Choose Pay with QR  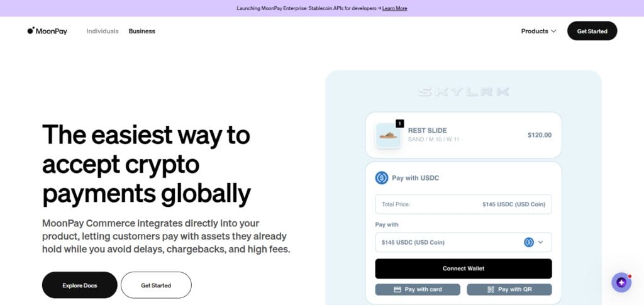click(509, 289)
